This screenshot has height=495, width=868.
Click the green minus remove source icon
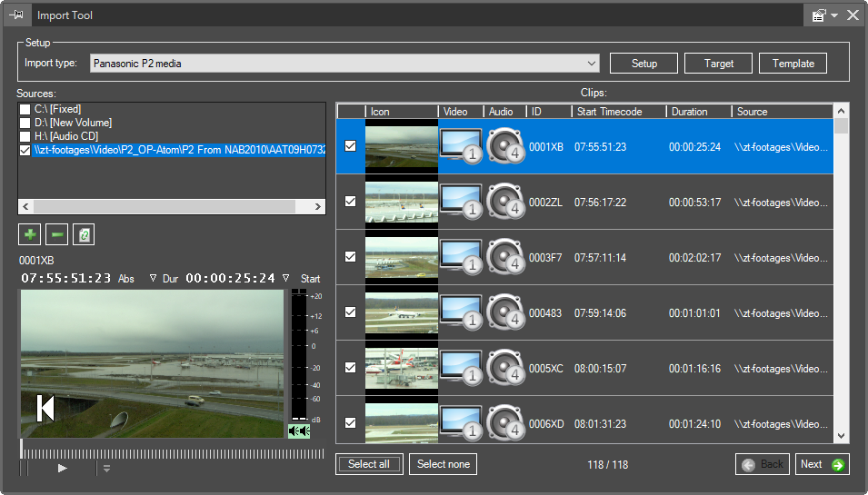point(57,234)
